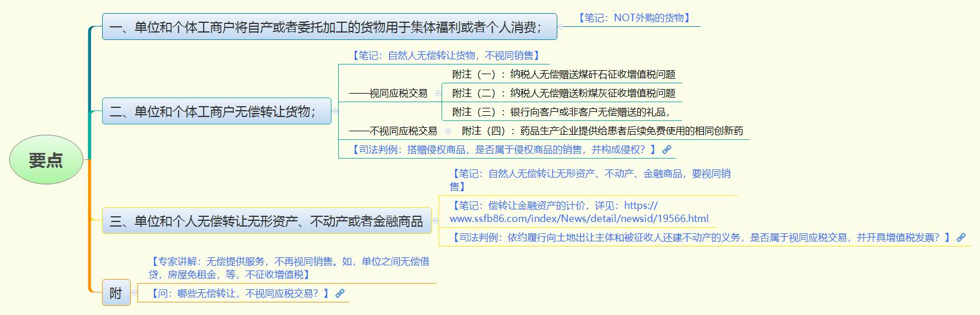Open 司法判例：搭赠侵权商品 link text

504,150
